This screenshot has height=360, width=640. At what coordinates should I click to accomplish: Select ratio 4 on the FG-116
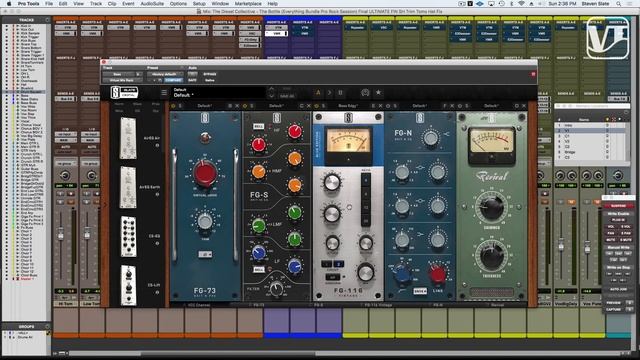[x=366, y=180]
